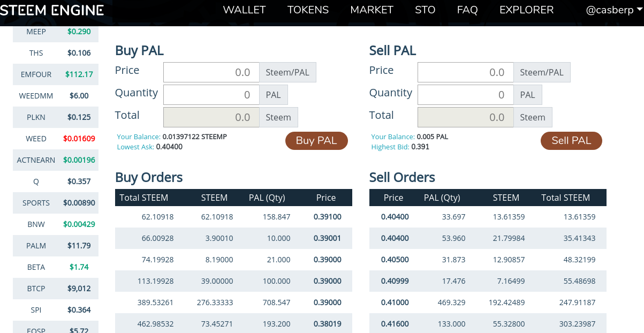Viewport: 644px width, 333px height.
Task: Click the Buy PAL button
Action: click(316, 141)
